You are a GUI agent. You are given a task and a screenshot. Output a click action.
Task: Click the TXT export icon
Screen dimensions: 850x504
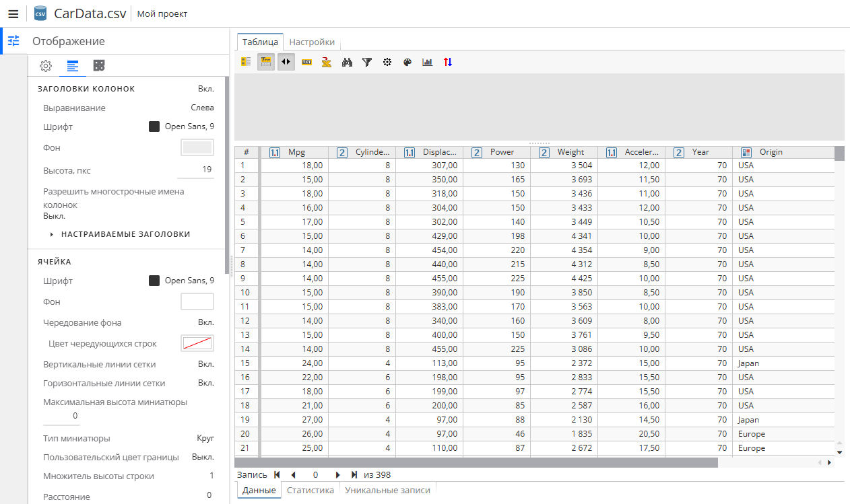306,62
